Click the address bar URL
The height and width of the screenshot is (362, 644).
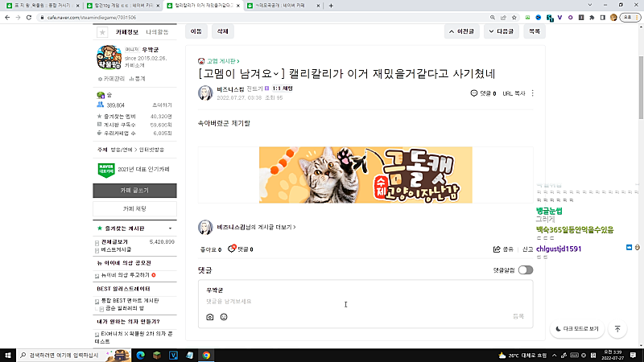(92, 18)
